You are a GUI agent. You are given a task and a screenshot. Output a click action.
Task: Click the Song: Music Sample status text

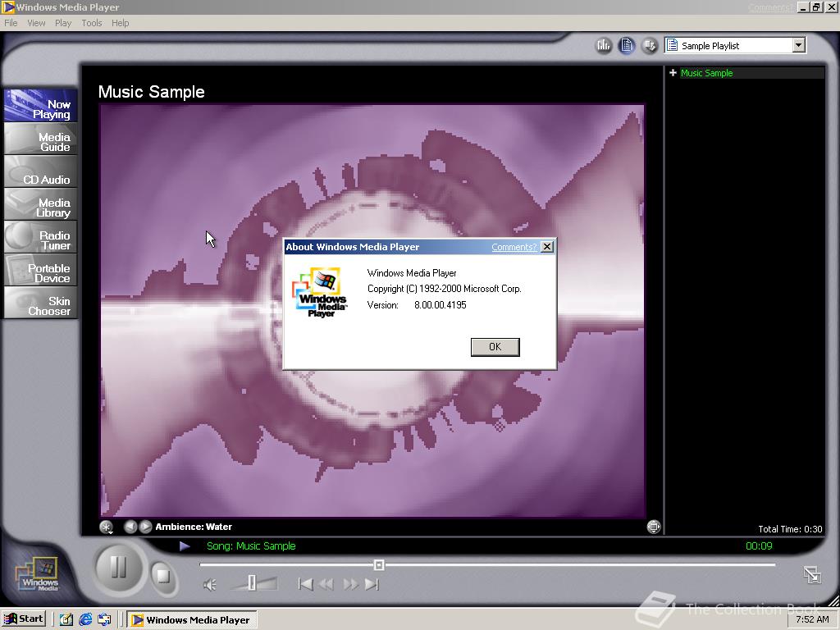[251, 546]
